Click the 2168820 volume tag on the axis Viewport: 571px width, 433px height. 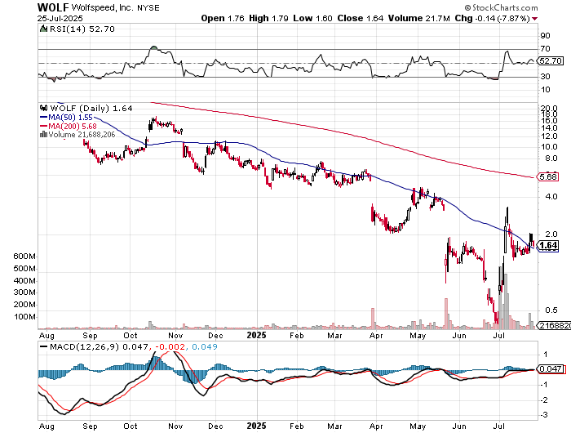(x=554, y=325)
